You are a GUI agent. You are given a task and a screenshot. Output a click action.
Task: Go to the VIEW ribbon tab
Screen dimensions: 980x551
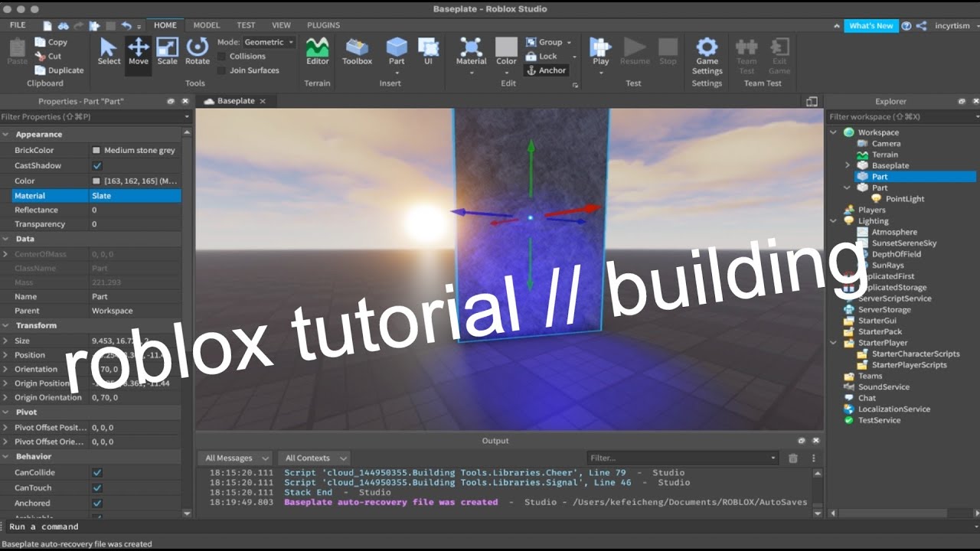[281, 25]
